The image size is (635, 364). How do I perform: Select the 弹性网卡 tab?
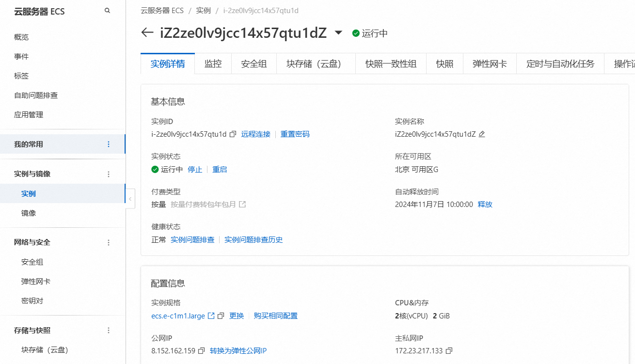tap(490, 63)
